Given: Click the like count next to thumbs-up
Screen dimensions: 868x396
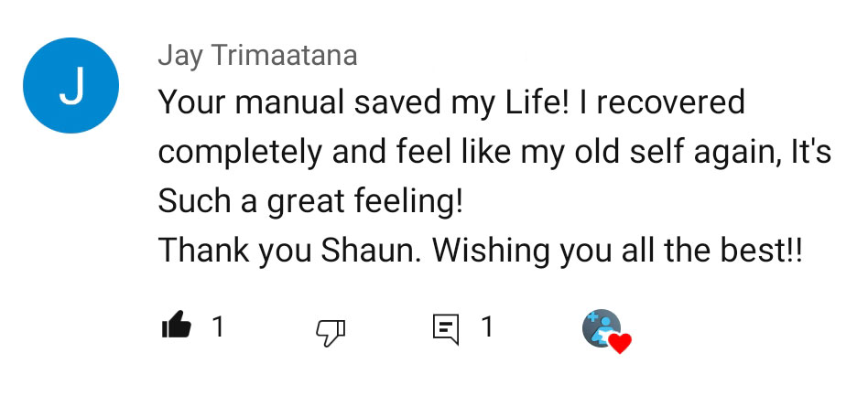Looking at the screenshot, I should pyautogui.click(x=218, y=326).
